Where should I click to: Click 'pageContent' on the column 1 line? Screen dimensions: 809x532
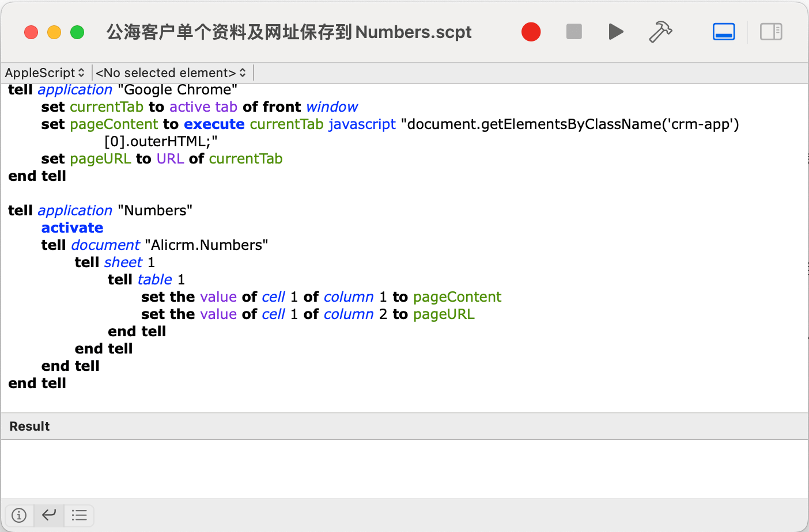click(458, 297)
